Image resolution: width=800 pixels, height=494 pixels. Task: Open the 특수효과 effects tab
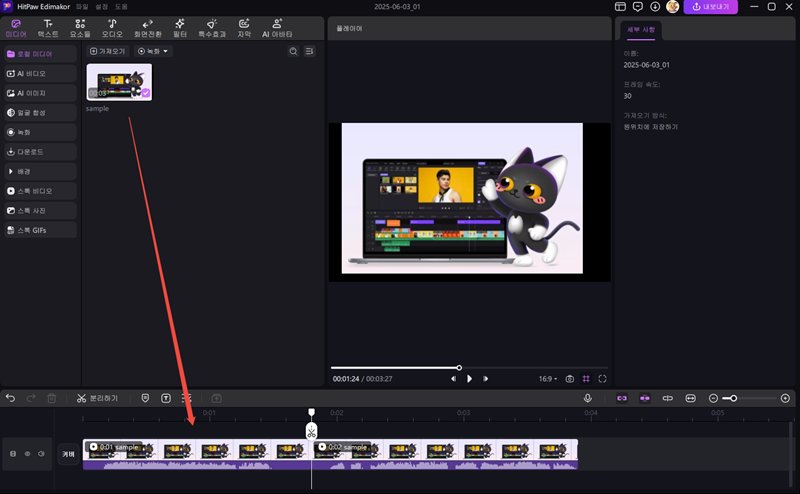click(212, 29)
